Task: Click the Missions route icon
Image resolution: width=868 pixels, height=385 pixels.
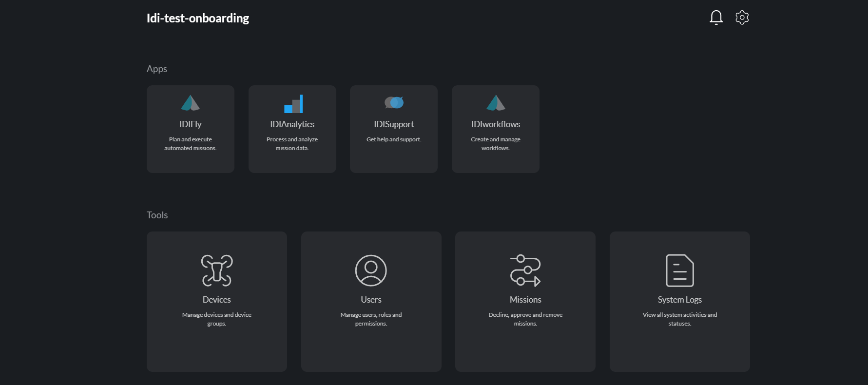Action: click(525, 270)
